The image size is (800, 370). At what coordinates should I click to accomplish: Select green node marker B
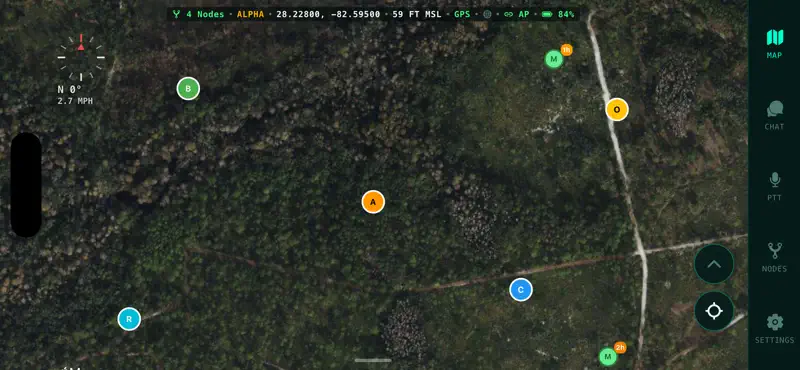(x=188, y=89)
